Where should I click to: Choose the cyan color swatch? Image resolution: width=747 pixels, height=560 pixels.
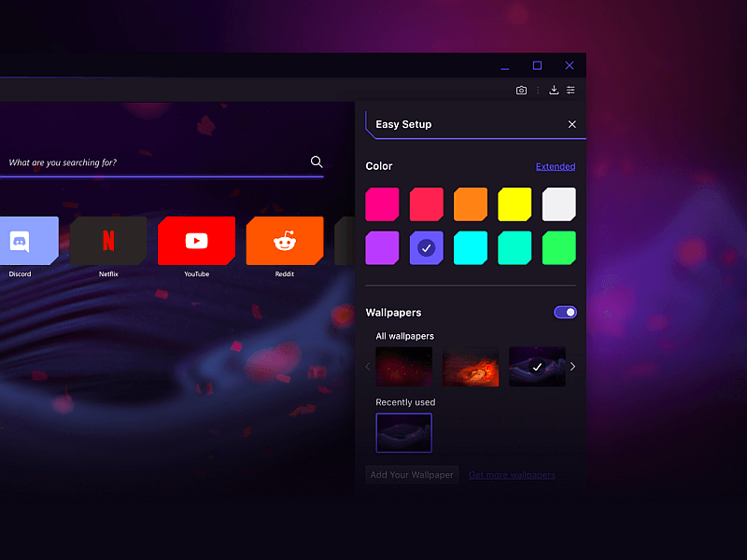tap(471, 248)
